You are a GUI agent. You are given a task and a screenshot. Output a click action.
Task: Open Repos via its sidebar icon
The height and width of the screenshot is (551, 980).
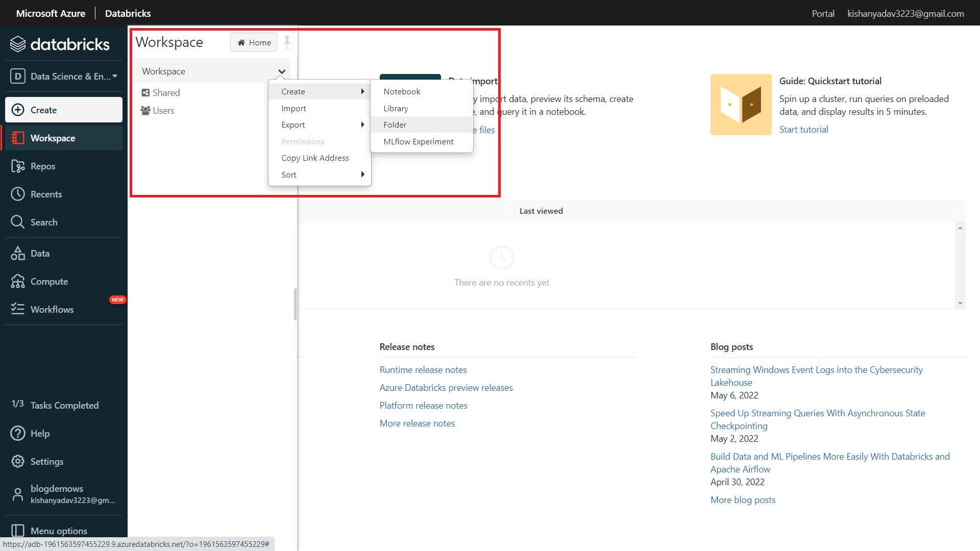tap(18, 166)
